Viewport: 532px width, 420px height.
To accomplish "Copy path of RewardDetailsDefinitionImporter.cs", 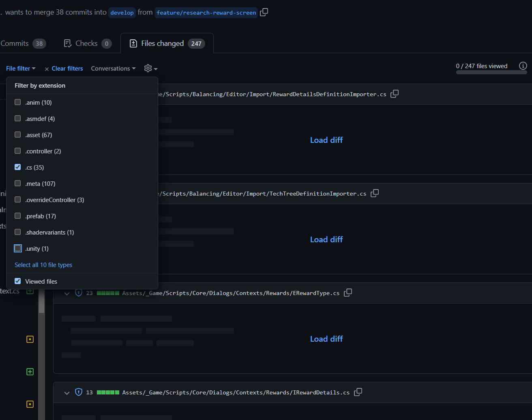I will coord(395,94).
